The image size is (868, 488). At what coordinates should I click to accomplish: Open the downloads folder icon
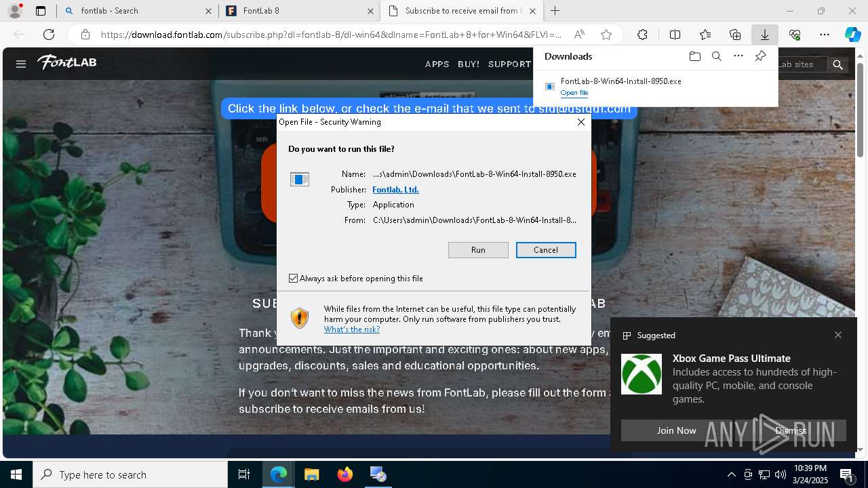pos(694,56)
